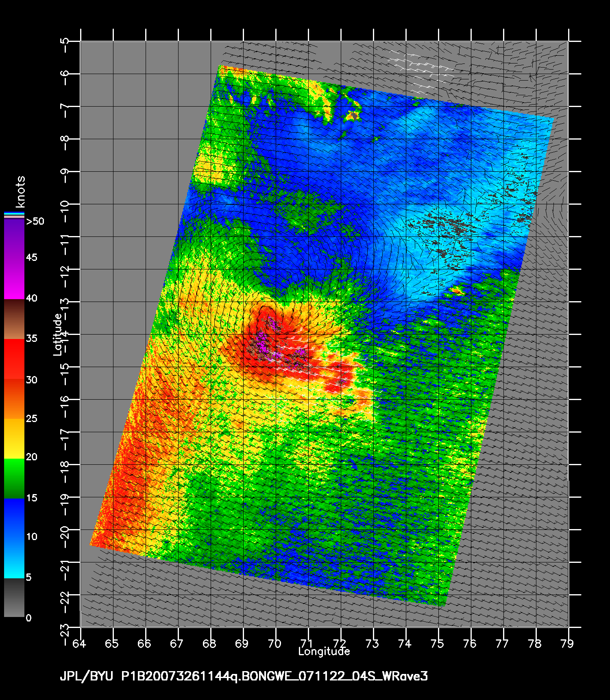Viewport: 610px width, 700px height.
Task: Pick the yellow 20-25 knots colorbar segment
Action: [x=14, y=439]
